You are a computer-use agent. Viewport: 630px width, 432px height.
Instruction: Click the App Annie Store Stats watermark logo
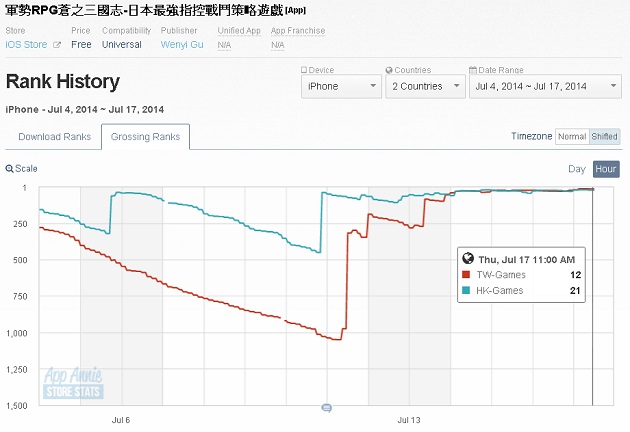(x=73, y=383)
